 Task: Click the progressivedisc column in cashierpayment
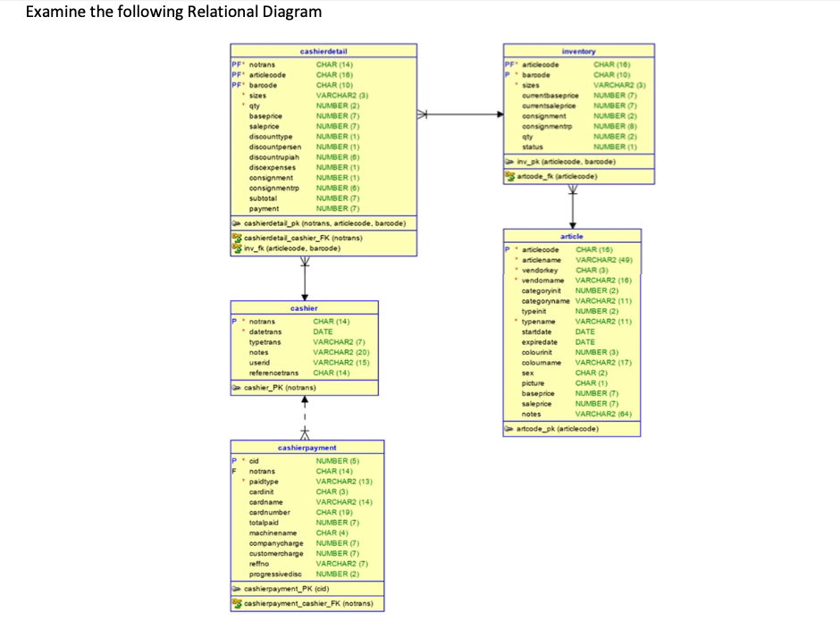click(x=275, y=574)
